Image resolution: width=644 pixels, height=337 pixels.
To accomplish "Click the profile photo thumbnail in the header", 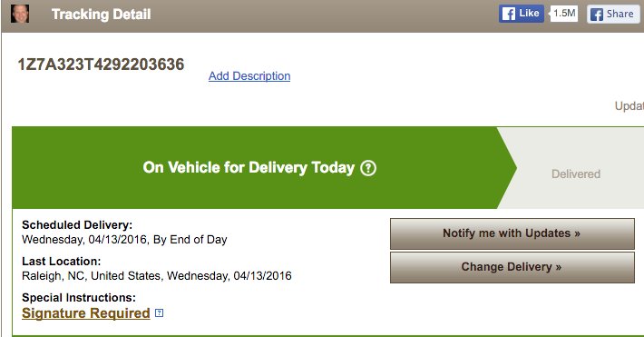I will click(20, 14).
